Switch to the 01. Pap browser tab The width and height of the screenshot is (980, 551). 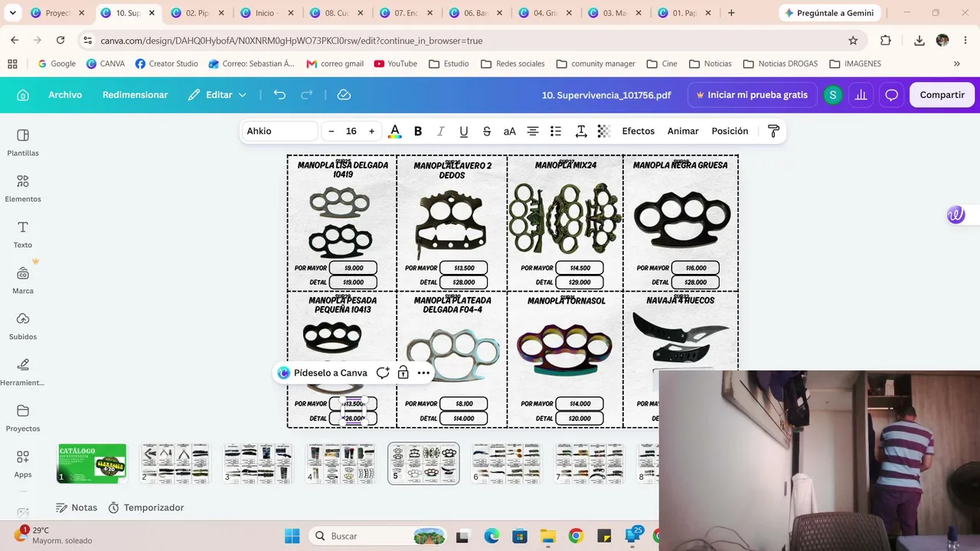coord(684,13)
